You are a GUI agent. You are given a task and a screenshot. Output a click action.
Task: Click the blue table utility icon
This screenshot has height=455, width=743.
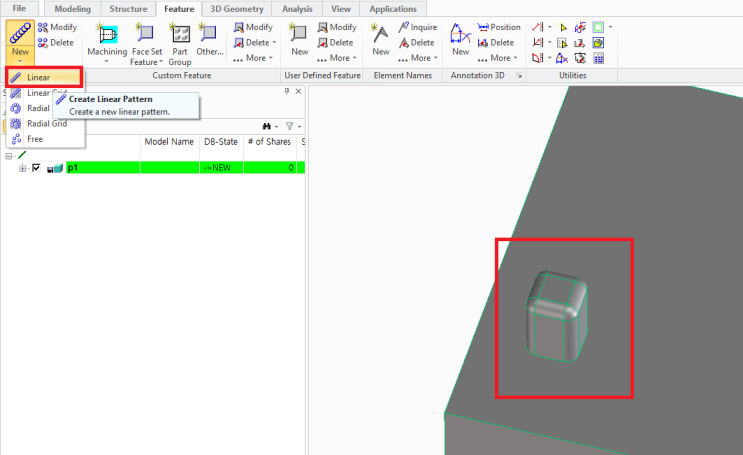[598, 58]
